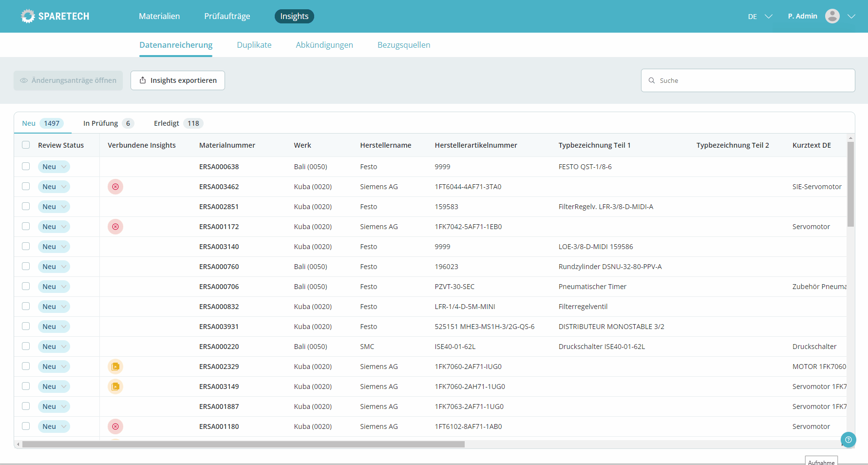This screenshot has width=868, height=465.
Task: Switch to the Duplikate tab
Action: (254, 45)
